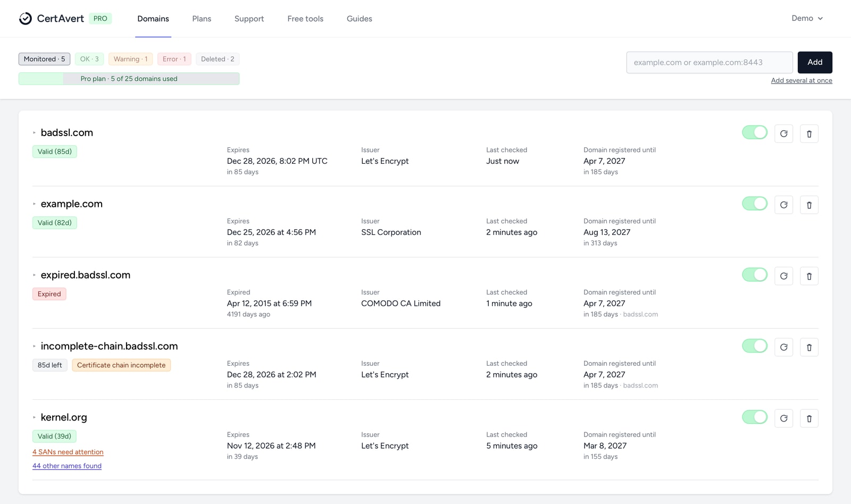Click the Add domain button

815,62
